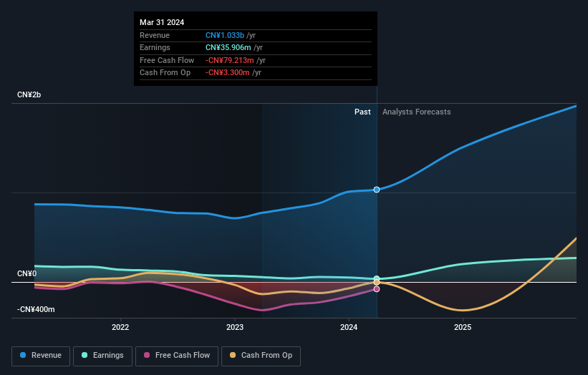
Task: Click the Earnings row label in tooltip
Action: coord(155,47)
